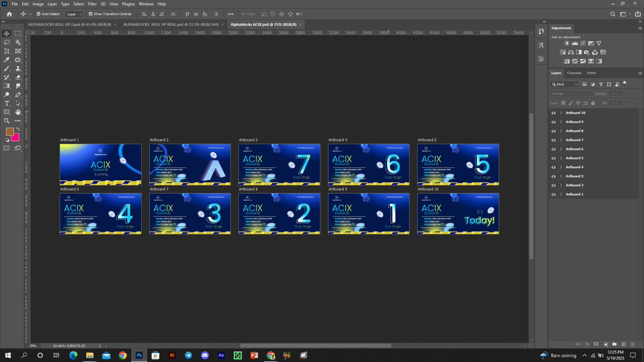
Task: Select the Eyedropper tool
Action: pos(7,60)
